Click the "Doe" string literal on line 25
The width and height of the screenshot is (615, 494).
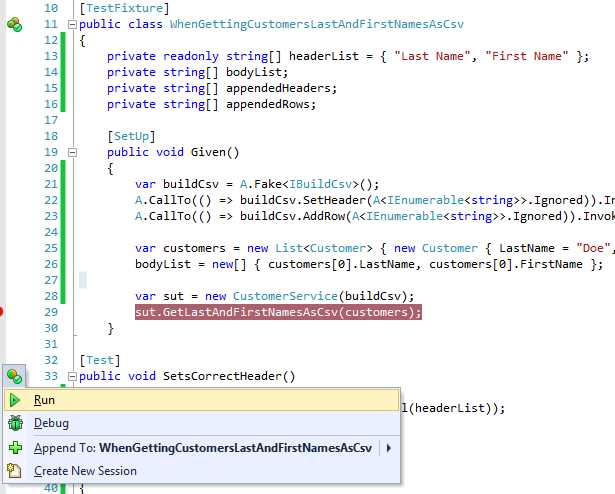[x=593, y=248]
